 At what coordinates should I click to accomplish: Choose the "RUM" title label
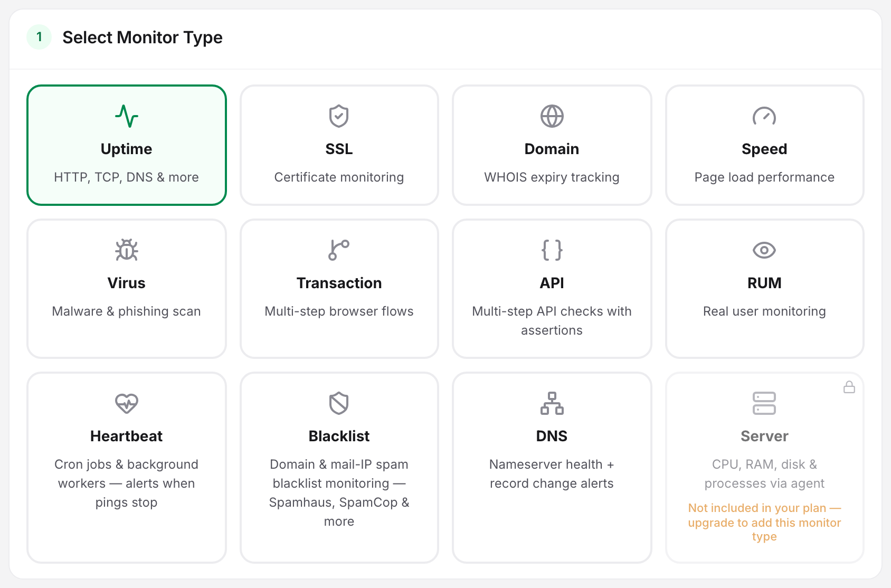pyautogui.click(x=764, y=283)
